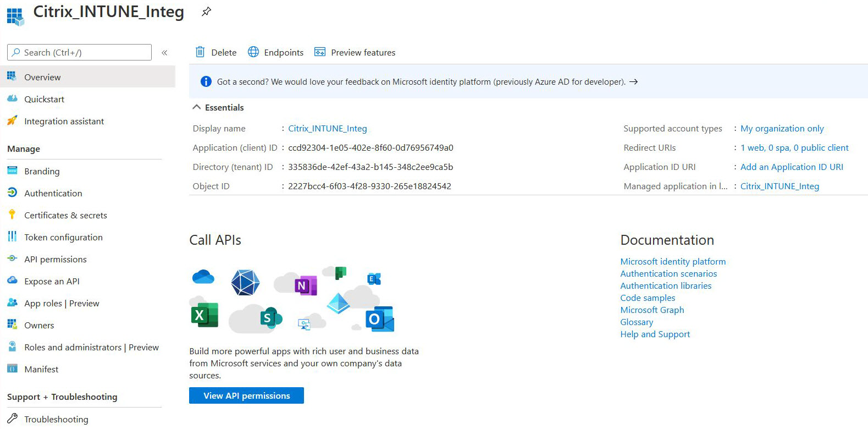Click in the Search (Ctrl+/) box
The height and width of the screenshot is (429, 868).
click(x=79, y=52)
